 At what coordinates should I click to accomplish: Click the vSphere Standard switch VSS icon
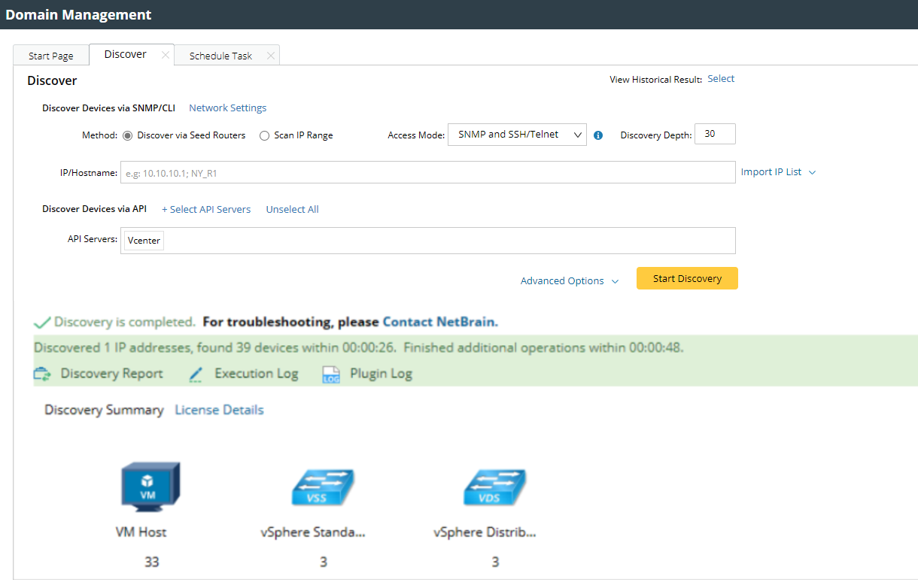point(323,489)
